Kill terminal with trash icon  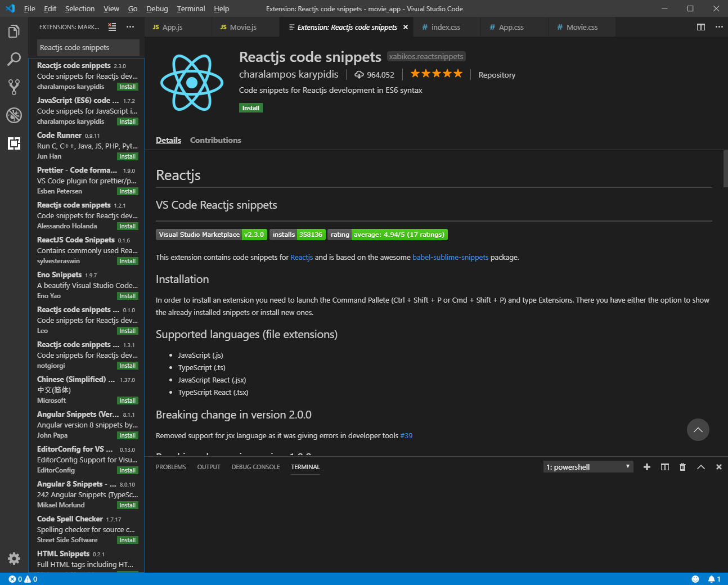(x=683, y=467)
